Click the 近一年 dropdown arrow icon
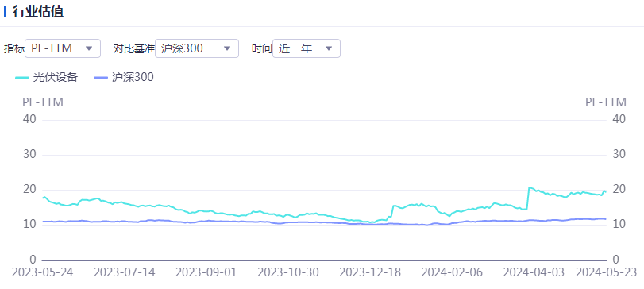Image resolution: width=644 pixels, height=289 pixels. (329, 48)
